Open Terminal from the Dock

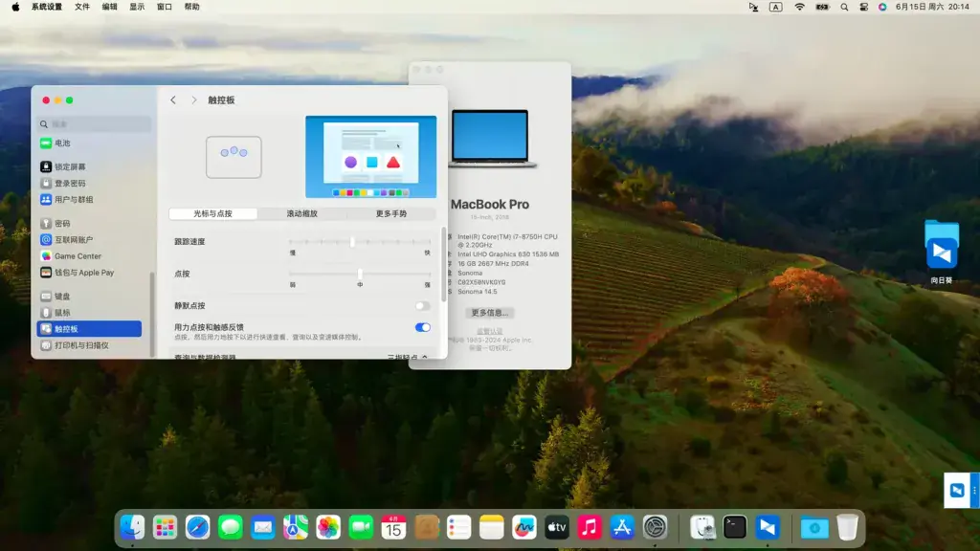[x=735, y=527]
